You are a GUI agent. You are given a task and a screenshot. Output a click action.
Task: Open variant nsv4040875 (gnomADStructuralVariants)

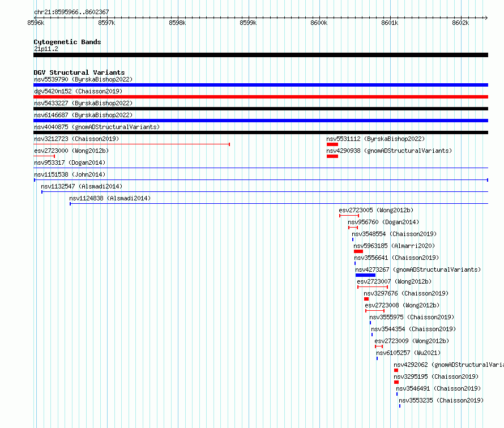click(x=97, y=127)
